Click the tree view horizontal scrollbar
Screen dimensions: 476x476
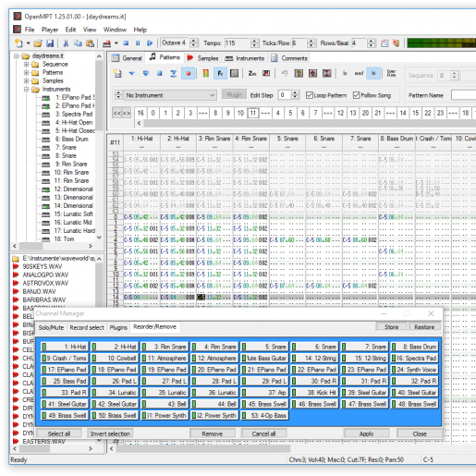tap(53, 246)
